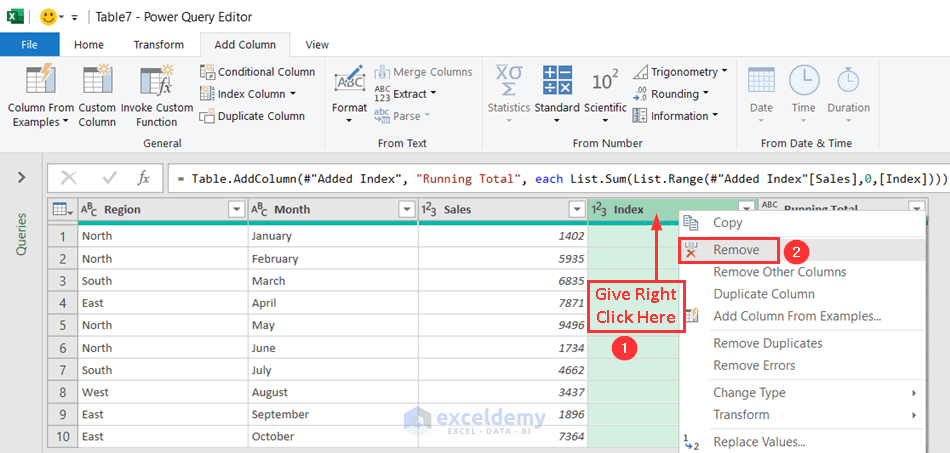Select the Region column header

[163, 210]
